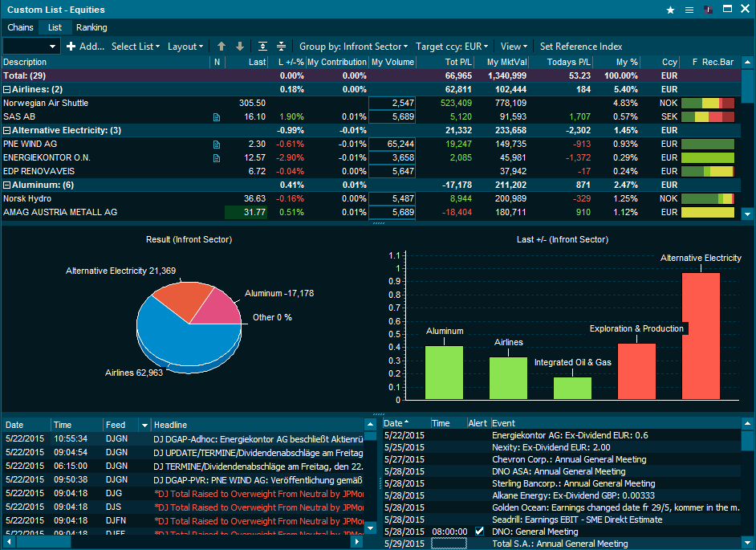This screenshot has height=550, width=756.
Task: Open the View dropdown menu
Action: click(514, 47)
